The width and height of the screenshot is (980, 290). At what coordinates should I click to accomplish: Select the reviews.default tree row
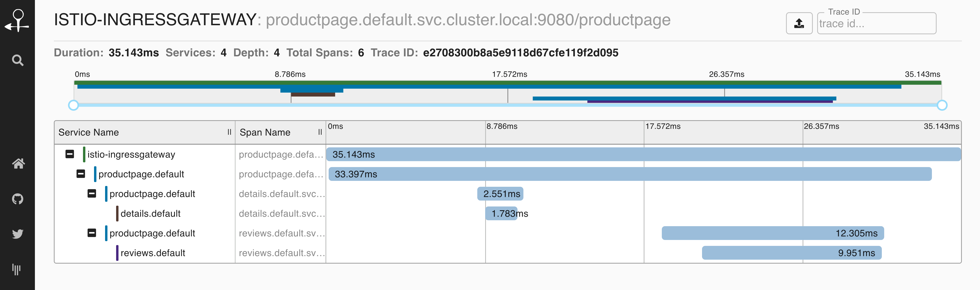click(x=153, y=253)
